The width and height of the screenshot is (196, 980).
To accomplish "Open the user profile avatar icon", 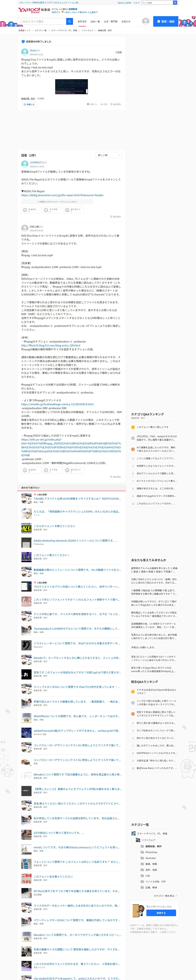I will (x=145, y=21).
